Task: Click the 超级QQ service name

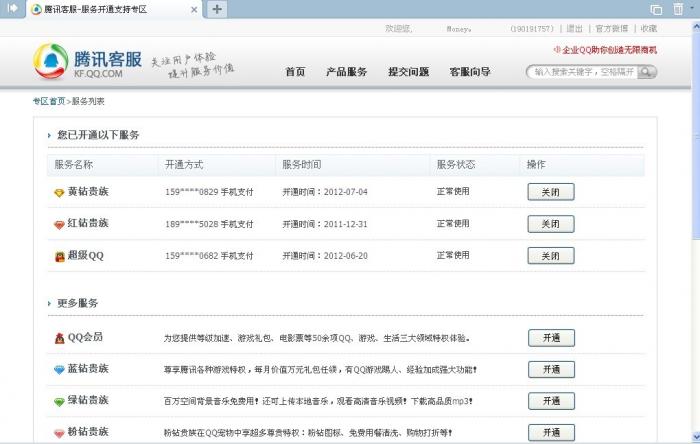Action: 86,256
